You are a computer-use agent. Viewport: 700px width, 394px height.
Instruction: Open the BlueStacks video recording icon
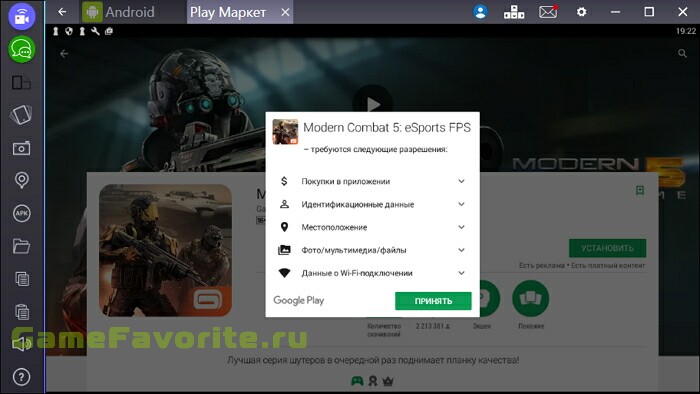pos(21,17)
